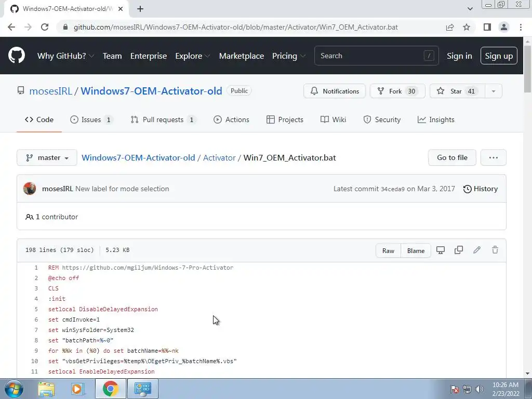
Task: Open the Windows7-OEM-Activator-old repo title link
Action: coord(151,91)
